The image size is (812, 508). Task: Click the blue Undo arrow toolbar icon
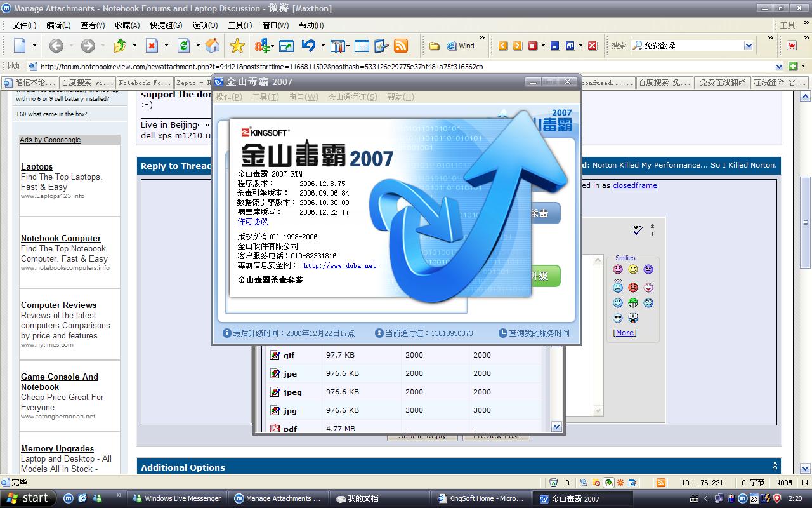click(x=309, y=46)
